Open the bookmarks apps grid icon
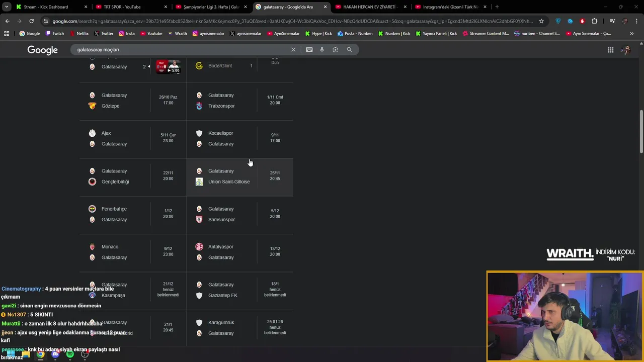Viewport: 644px width, 362px height. tap(7, 34)
